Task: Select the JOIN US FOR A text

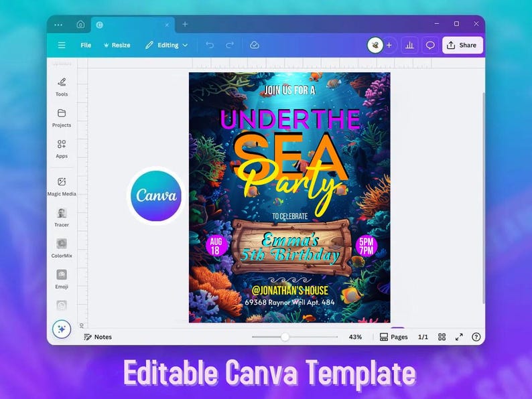Action: coord(289,90)
